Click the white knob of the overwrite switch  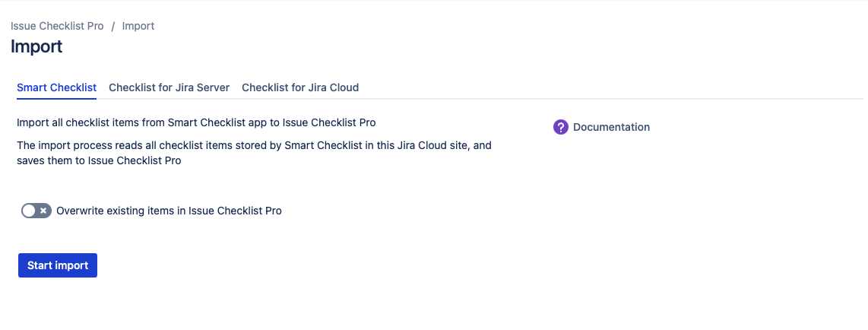point(29,211)
